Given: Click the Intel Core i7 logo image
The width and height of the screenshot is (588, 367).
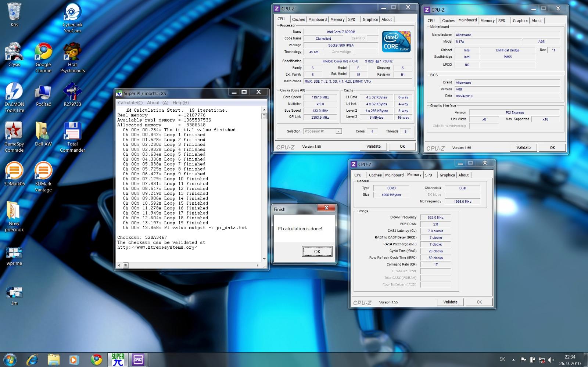Looking at the screenshot, I should click(x=396, y=42).
